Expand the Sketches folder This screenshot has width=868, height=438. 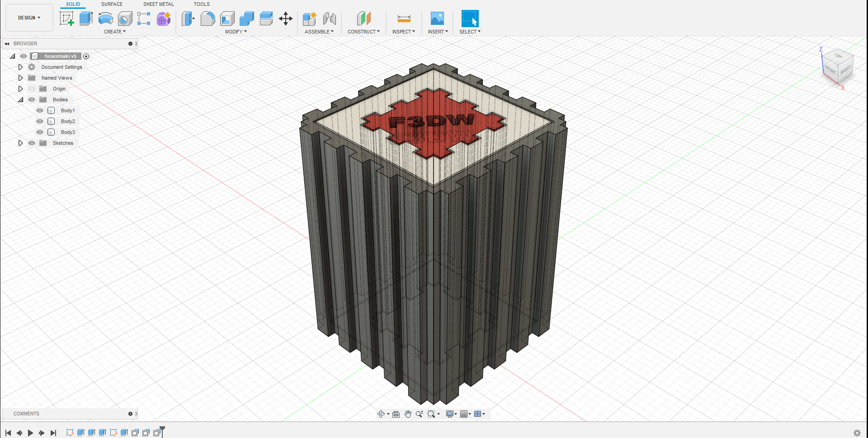[20, 143]
